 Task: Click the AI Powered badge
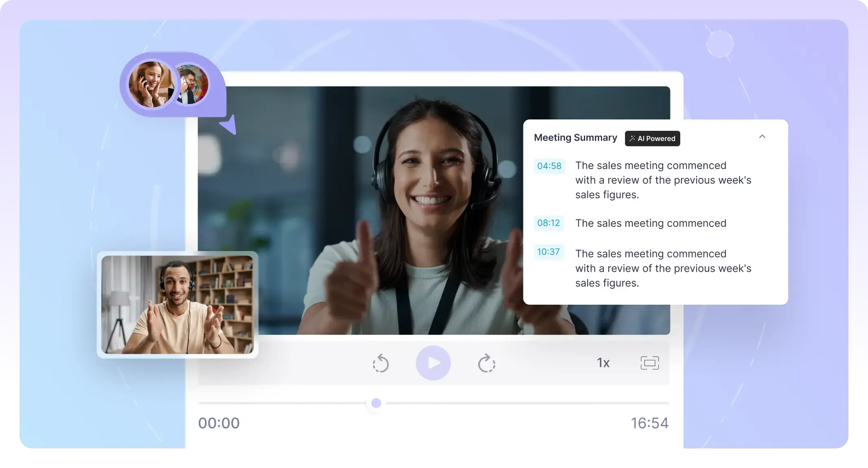[x=652, y=139]
